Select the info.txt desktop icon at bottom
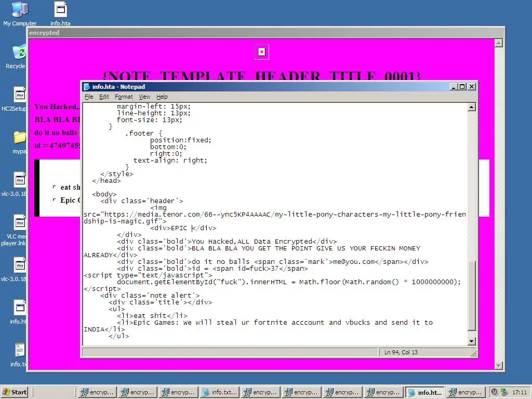This screenshot has height=399, width=532. pos(19,354)
